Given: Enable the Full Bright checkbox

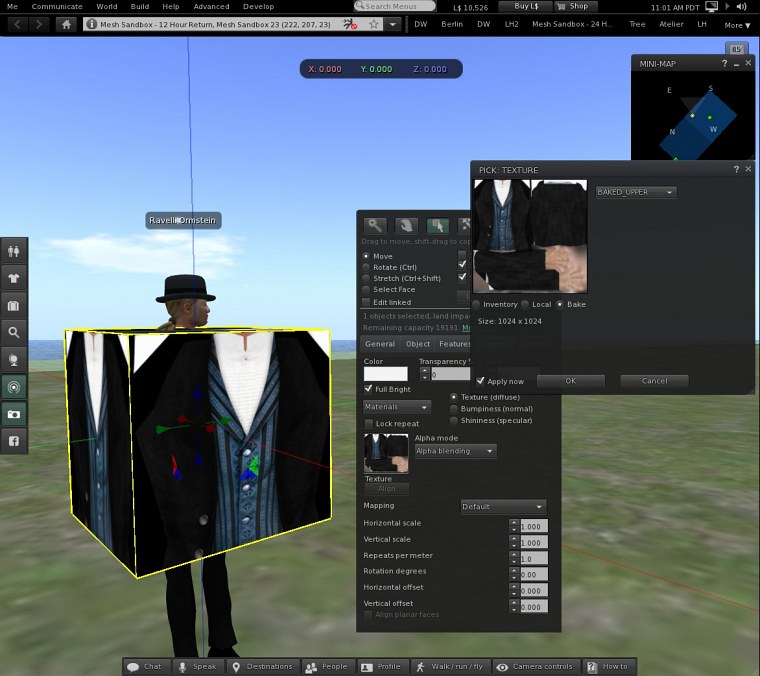Looking at the screenshot, I should (x=368, y=389).
